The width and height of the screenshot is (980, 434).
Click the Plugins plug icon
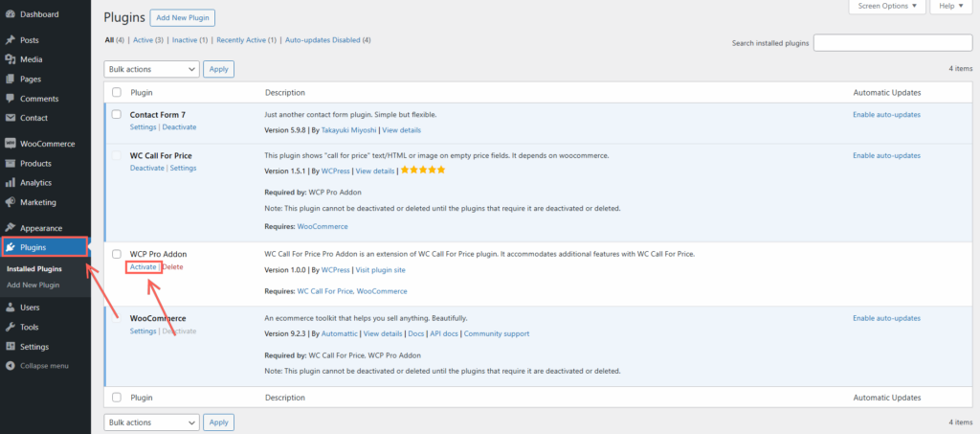tap(10, 247)
